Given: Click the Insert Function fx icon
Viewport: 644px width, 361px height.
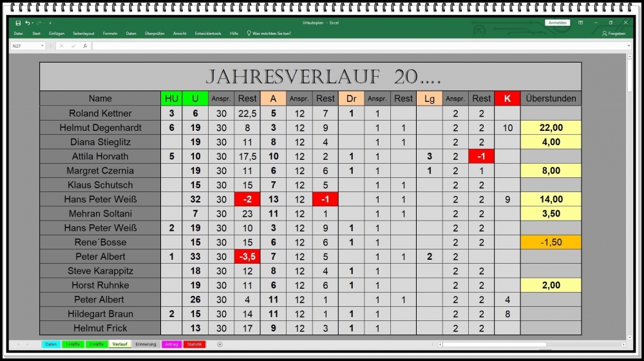Looking at the screenshot, I should 85,46.
